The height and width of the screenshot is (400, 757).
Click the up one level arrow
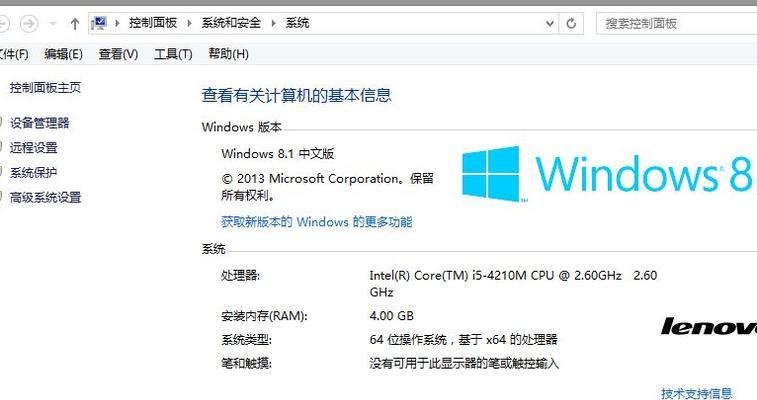[x=74, y=23]
